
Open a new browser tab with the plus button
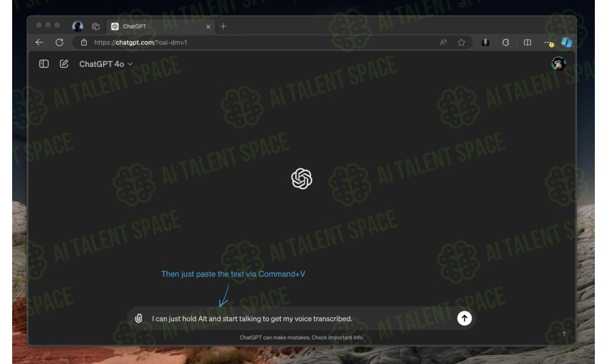pyautogui.click(x=223, y=26)
